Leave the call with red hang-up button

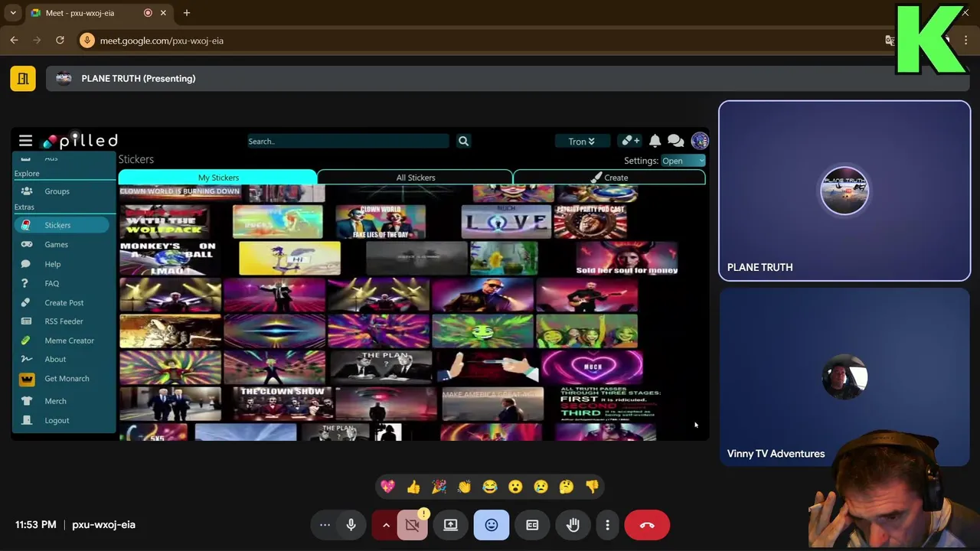[x=647, y=525]
